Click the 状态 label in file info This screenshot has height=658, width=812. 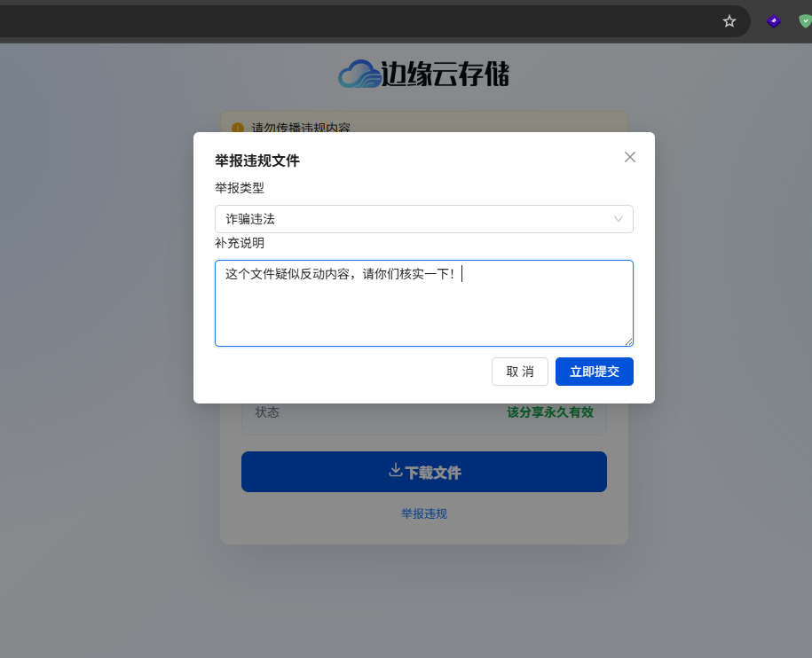pos(267,412)
